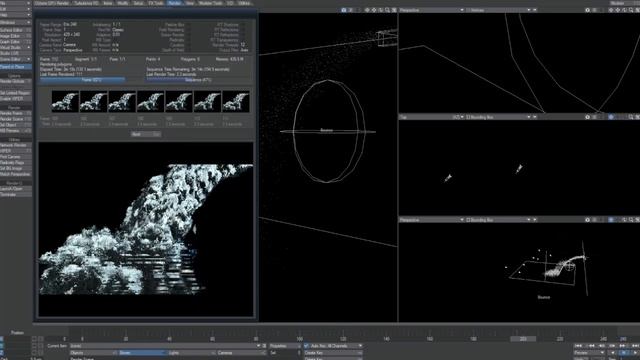Screen dimensions: 640x360
Task: Jump to first frame playback button
Action: pyautogui.click(x=579, y=346)
